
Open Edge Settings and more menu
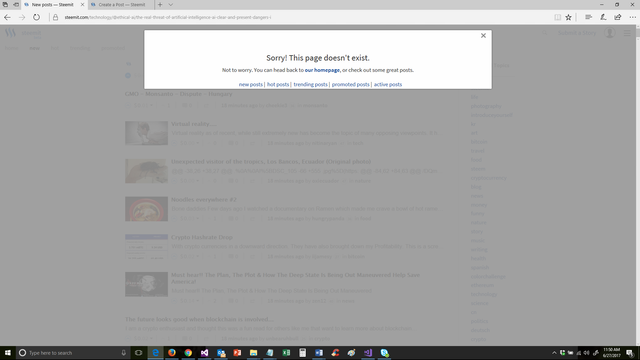click(x=632, y=17)
